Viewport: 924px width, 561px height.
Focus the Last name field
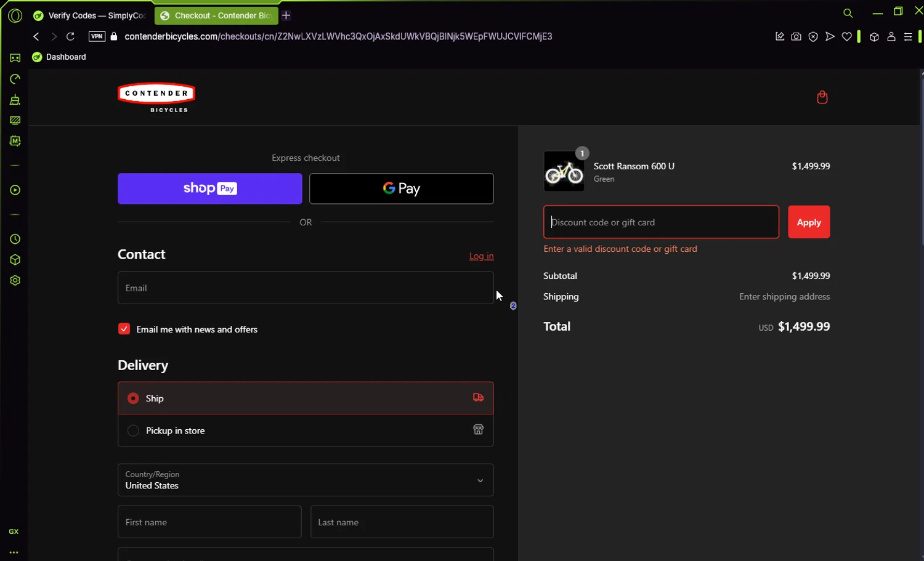402,522
